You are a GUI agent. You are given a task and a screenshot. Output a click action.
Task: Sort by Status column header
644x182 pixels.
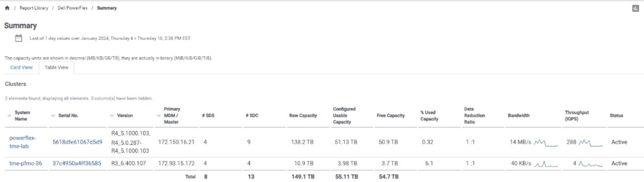point(616,116)
